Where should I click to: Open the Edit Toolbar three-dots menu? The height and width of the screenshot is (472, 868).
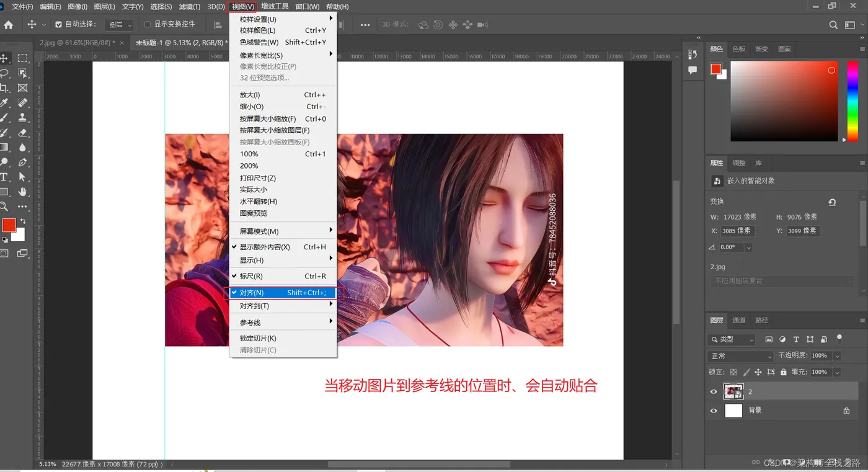(23, 207)
